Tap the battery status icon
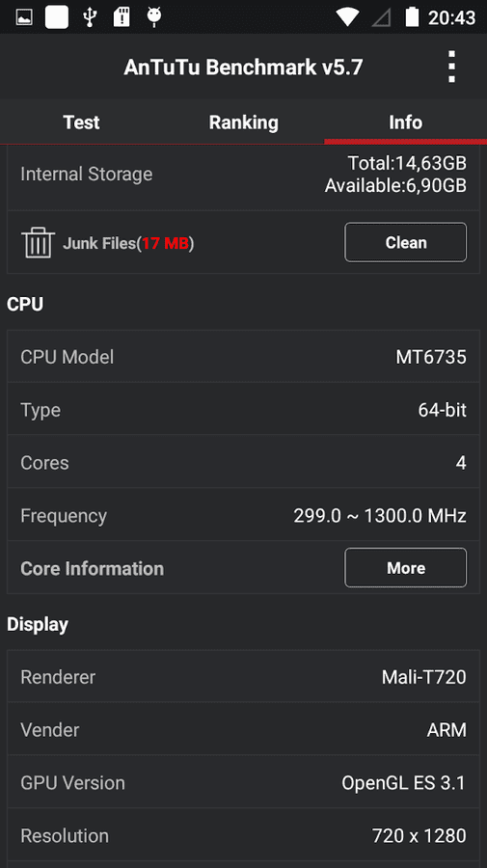Screen dimensions: 487x868 click(x=412, y=17)
